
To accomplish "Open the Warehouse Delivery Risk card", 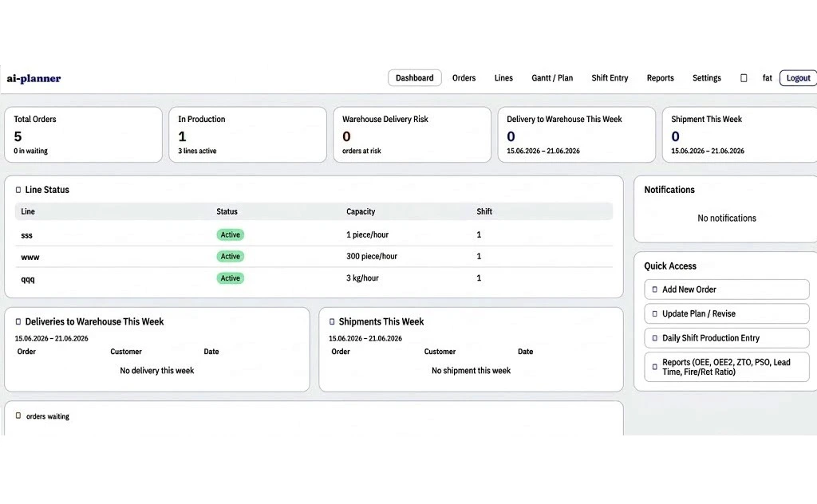I will point(412,134).
